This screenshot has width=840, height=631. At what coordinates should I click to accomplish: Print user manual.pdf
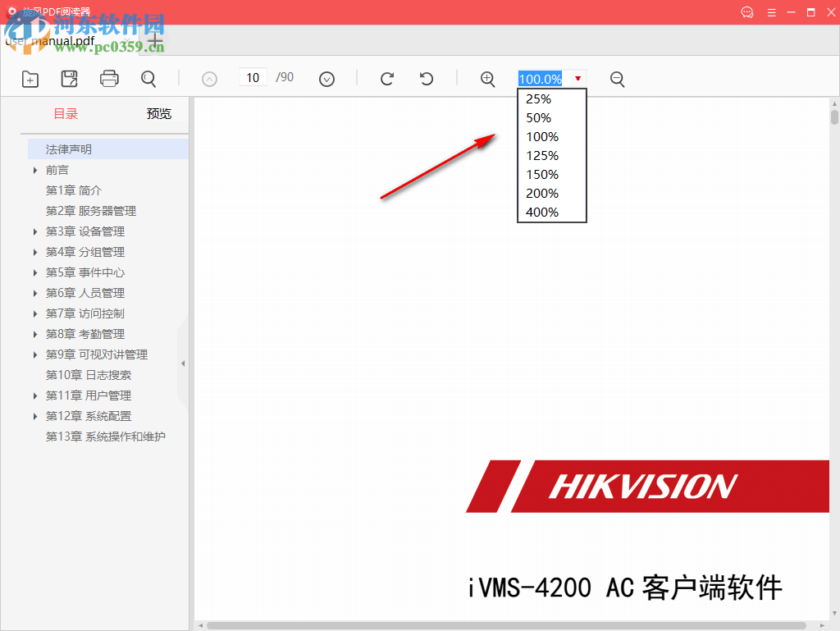click(108, 79)
